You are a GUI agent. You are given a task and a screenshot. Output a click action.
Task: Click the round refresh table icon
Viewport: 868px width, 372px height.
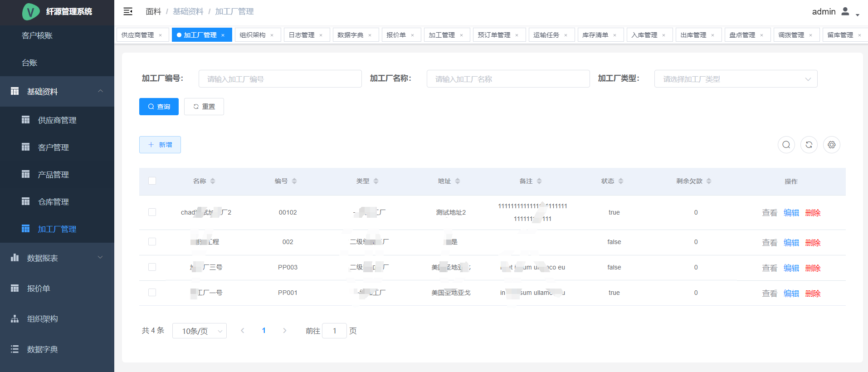tap(809, 145)
